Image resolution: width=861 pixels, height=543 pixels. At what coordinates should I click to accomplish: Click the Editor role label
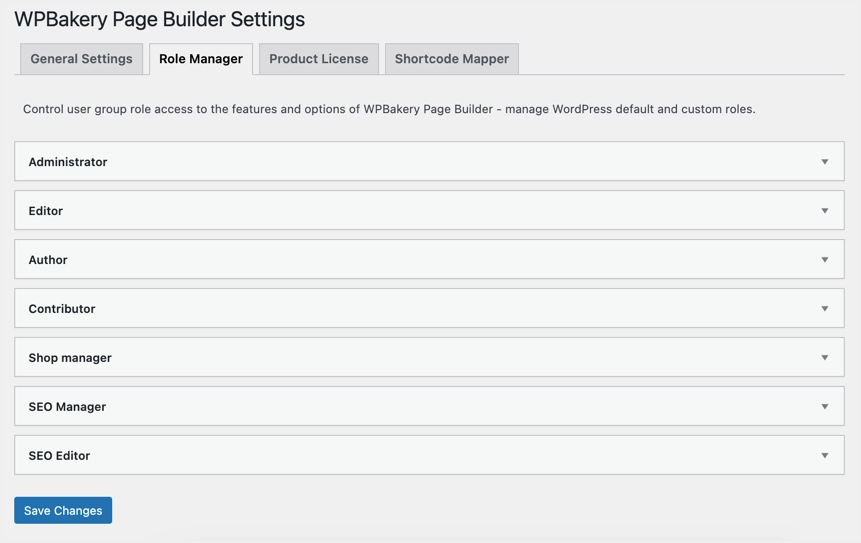46,211
